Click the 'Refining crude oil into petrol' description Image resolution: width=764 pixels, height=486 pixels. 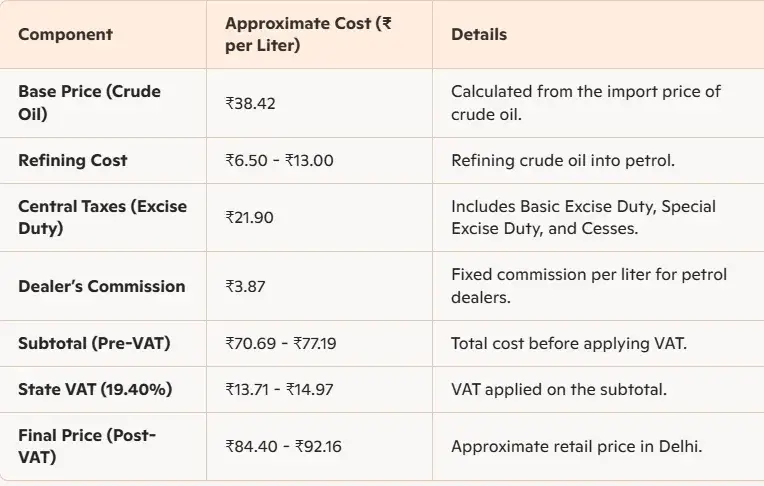563,160
